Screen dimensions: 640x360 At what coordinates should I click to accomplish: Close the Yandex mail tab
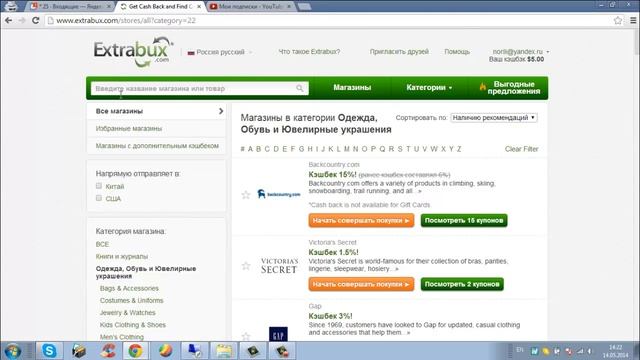[x=109, y=7]
